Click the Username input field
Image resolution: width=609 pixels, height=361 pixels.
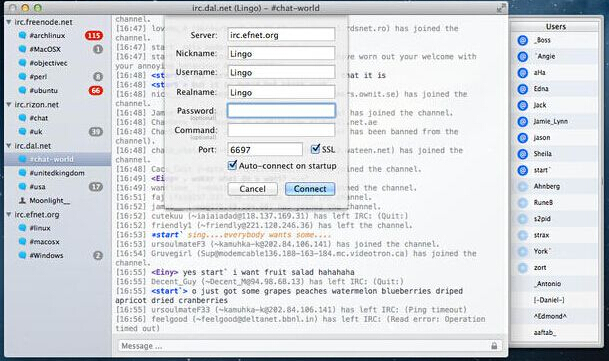(281, 72)
